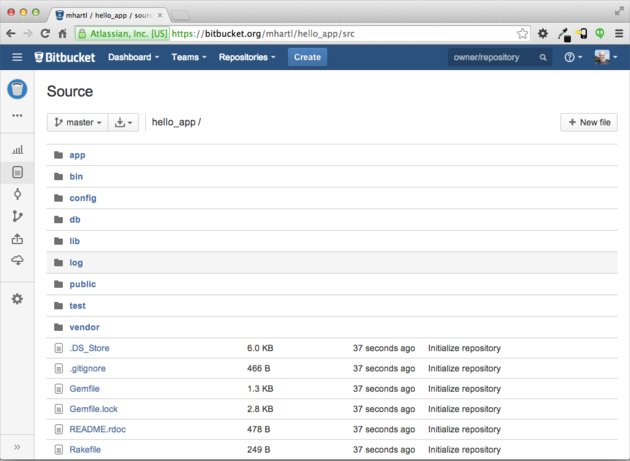Open the .DS_Store file
Image resolution: width=630 pixels, height=461 pixels.
coord(89,348)
